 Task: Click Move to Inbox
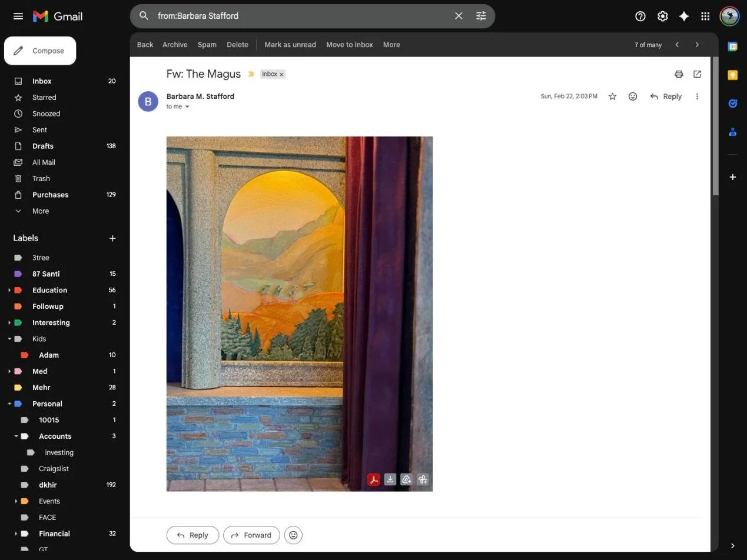click(350, 45)
